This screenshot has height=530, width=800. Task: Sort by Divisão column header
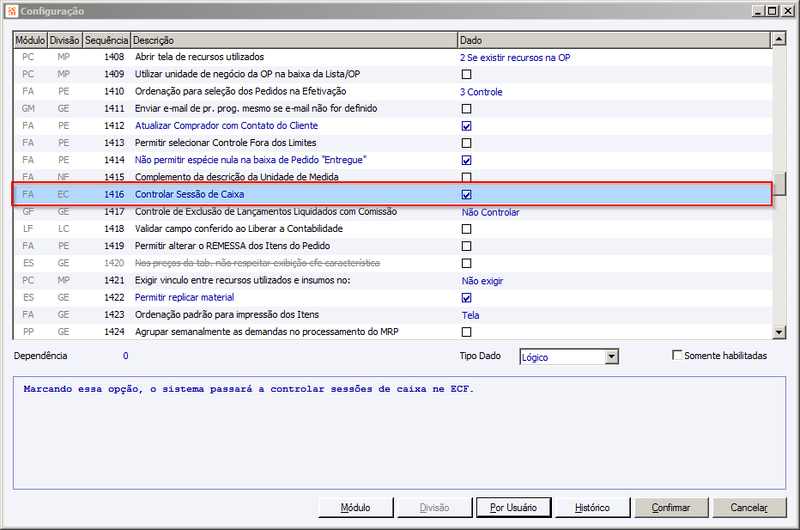point(64,40)
